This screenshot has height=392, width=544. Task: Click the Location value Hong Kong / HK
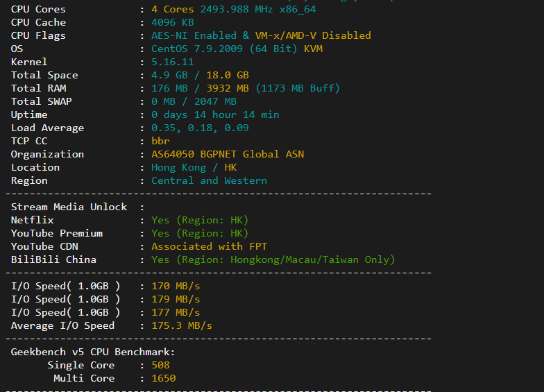point(194,168)
